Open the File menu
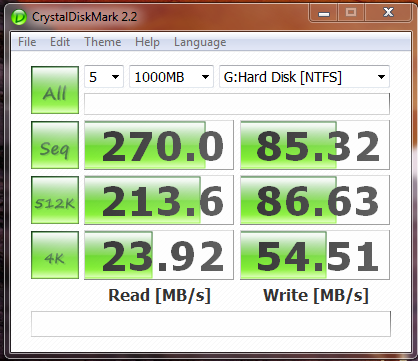The height and width of the screenshot is (361, 418). 27,42
